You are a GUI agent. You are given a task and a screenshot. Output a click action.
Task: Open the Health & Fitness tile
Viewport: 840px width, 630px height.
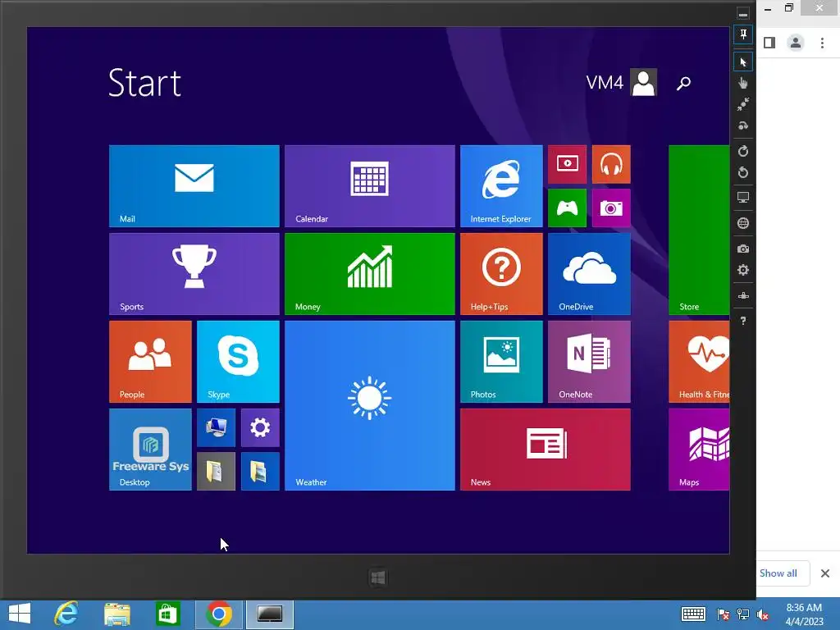(699, 362)
